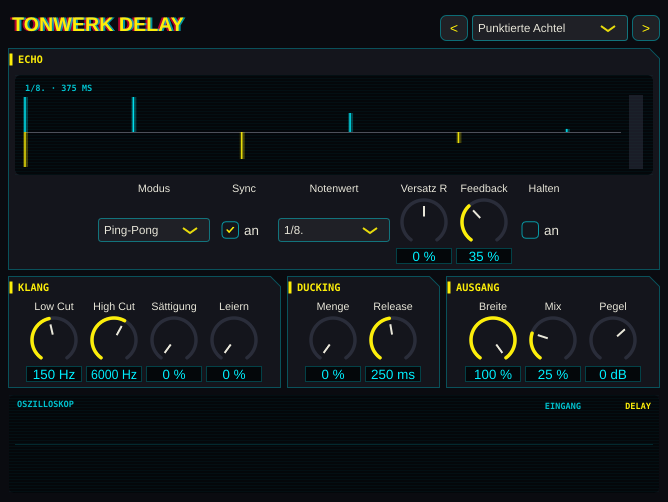Select the 150 Hz Low Cut value
Screen dimensions: 668x502
(x=54, y=374)
